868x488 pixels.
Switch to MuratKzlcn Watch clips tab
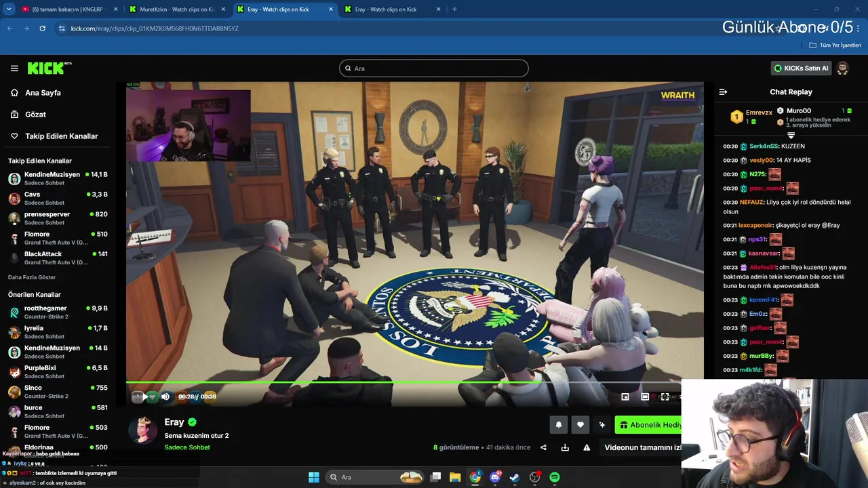177,9
